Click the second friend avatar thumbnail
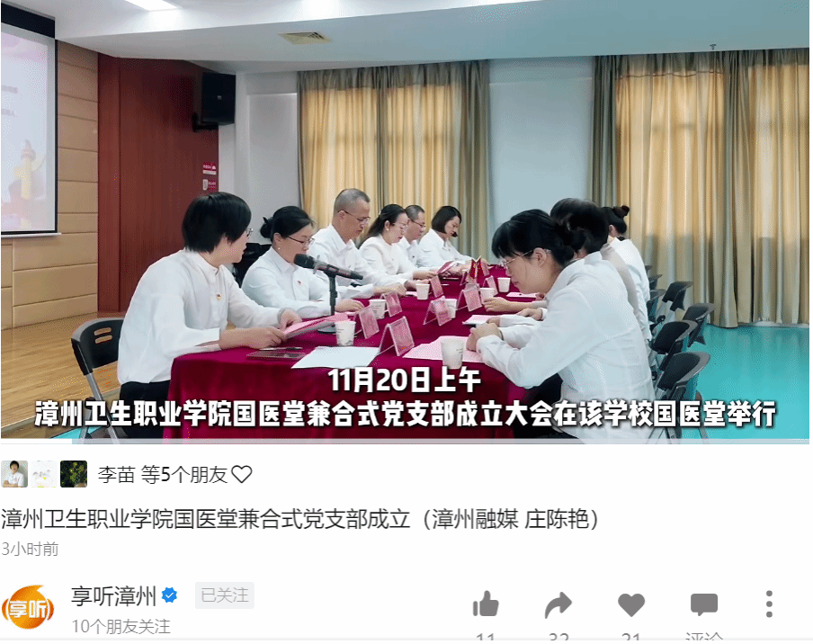 coord(44,474)
